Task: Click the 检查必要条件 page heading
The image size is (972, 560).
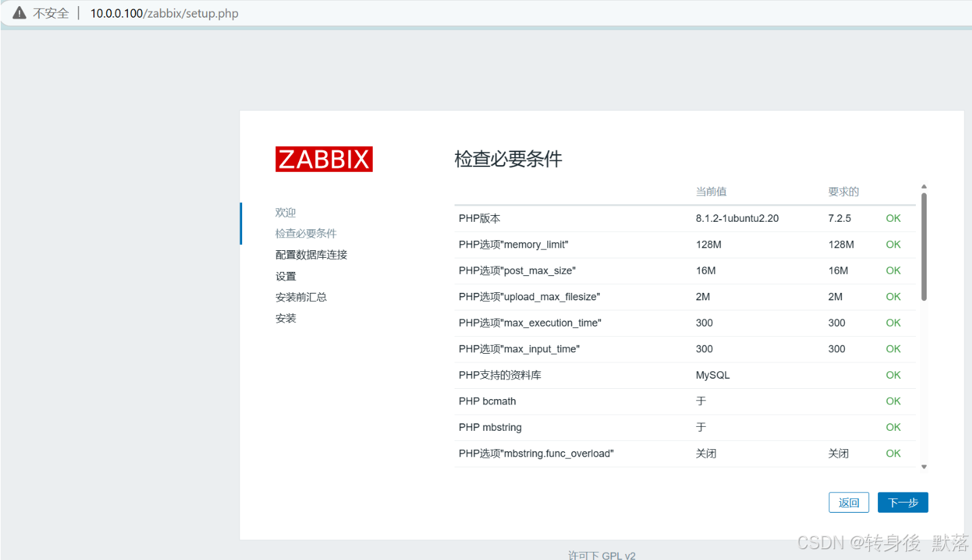Action: point(509,159)
